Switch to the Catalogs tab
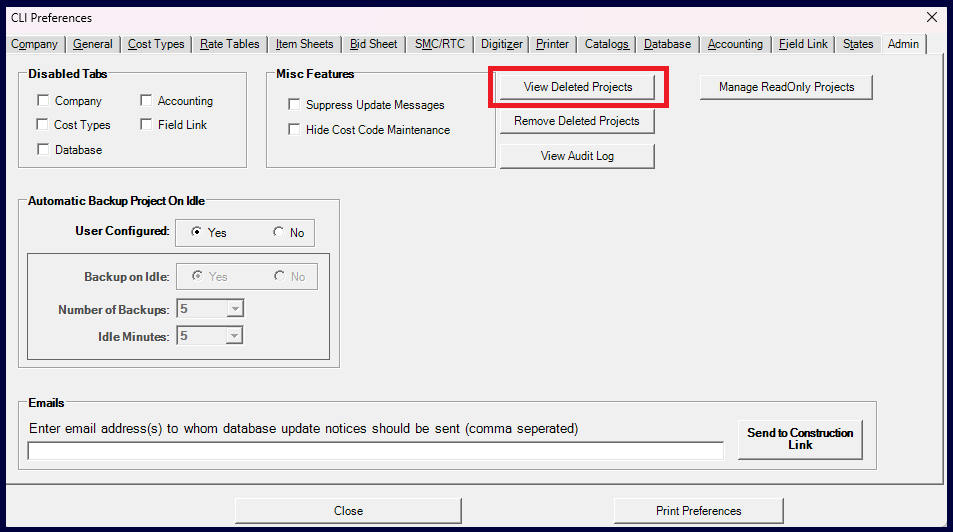The image size is (953, 532). [607, 44]
